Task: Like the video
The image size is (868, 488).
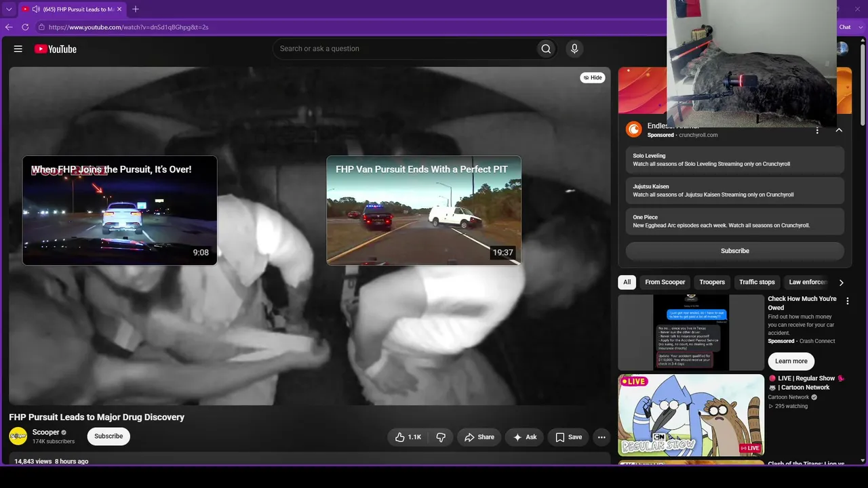Action: (408, 437)
